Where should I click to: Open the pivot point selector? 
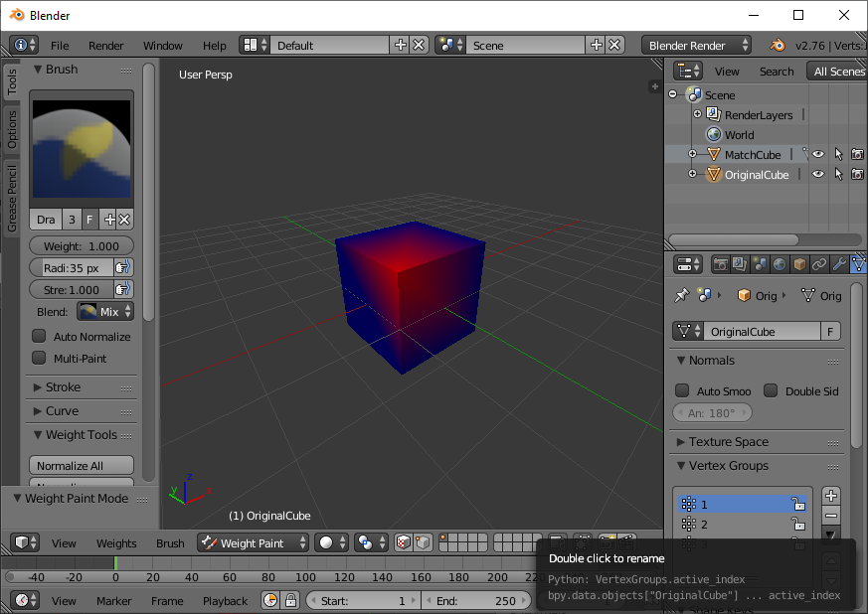point(370,542)
